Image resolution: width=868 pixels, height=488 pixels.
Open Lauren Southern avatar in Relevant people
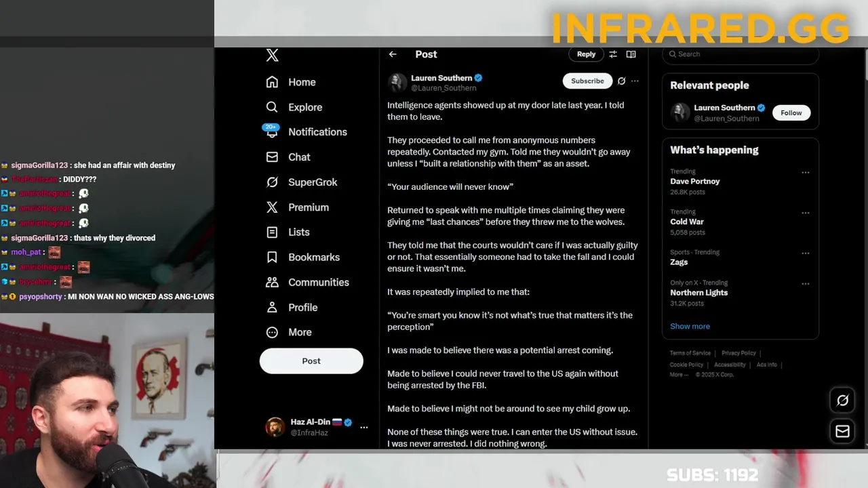tap(680, 113)
